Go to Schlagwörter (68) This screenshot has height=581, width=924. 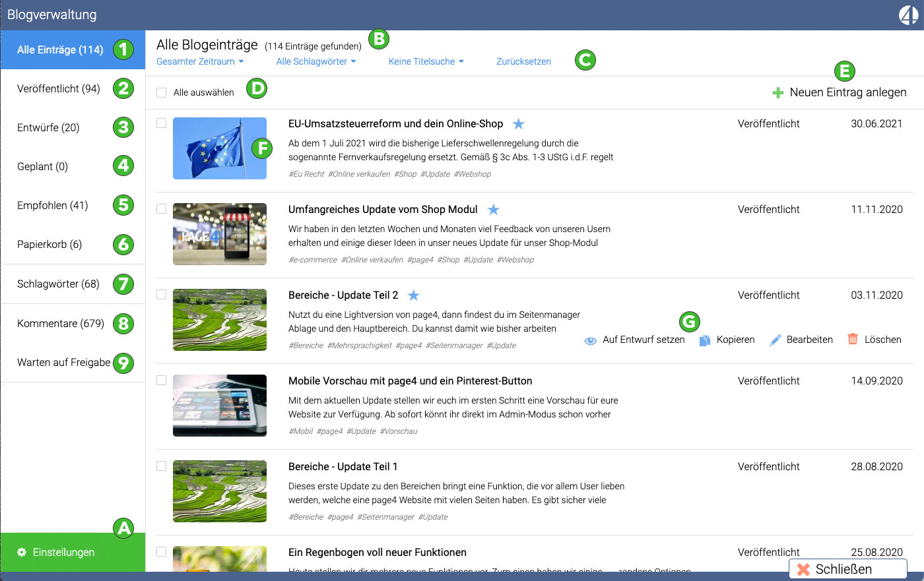click(x=73, y=284)
